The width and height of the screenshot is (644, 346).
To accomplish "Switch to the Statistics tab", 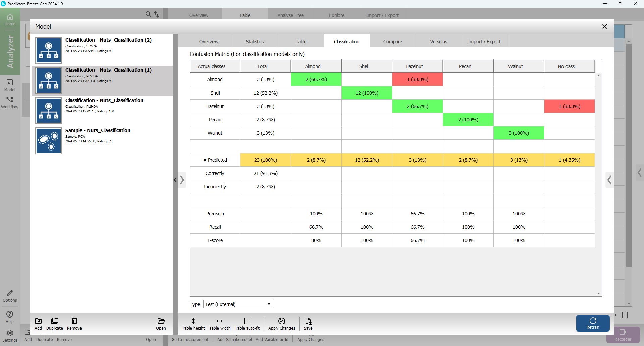I will 255,42.
